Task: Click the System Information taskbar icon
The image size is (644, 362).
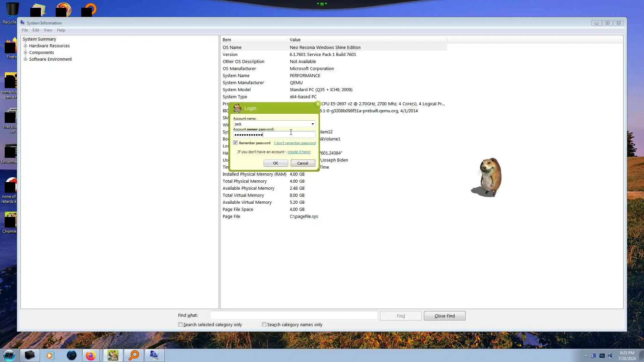Action: 154,355
